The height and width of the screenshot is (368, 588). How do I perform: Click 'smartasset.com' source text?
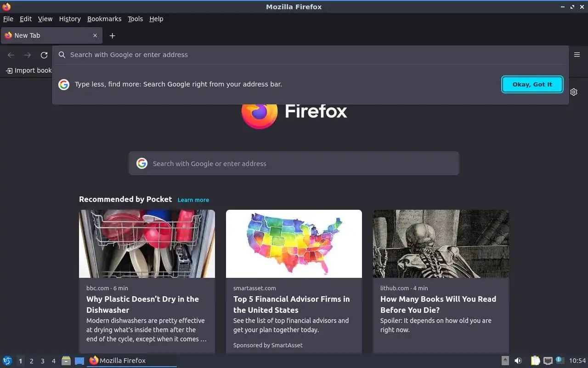[254, 288]
